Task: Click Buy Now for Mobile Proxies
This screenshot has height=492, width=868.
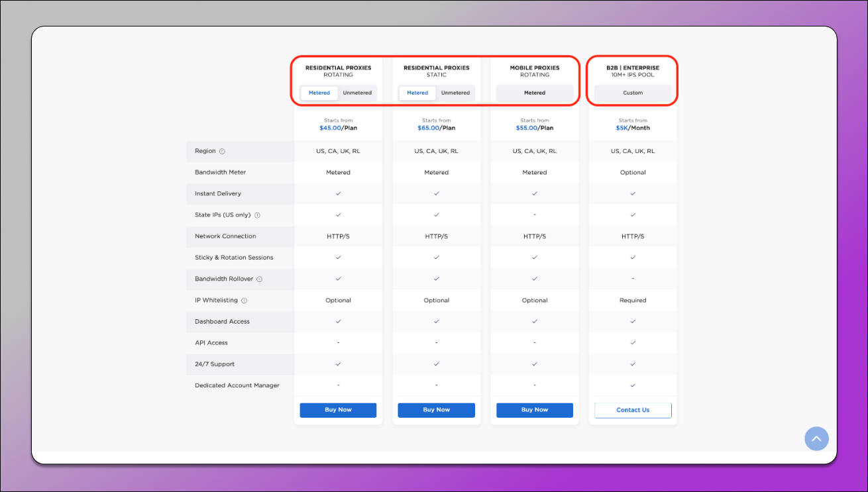Action: coord(535,410)
